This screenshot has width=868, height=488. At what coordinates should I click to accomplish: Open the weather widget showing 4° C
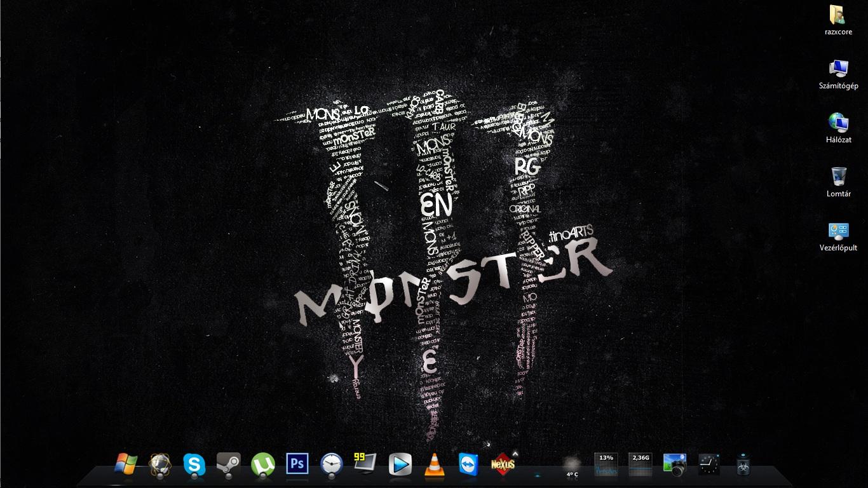tap(572, 466)
